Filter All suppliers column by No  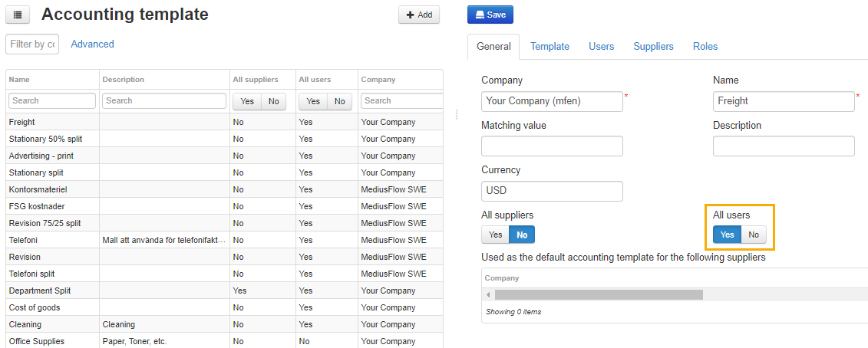(x=273, y=101)
